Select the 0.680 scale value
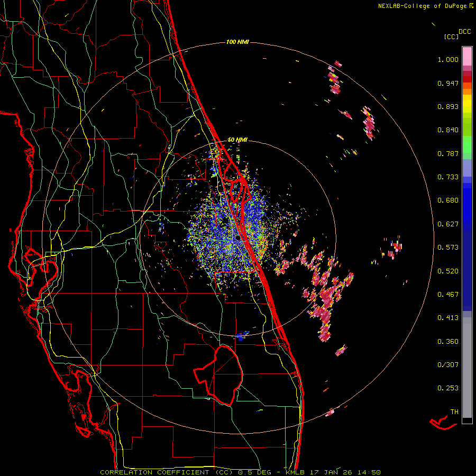The image size is (476, 476). click(x=448, y=200)
